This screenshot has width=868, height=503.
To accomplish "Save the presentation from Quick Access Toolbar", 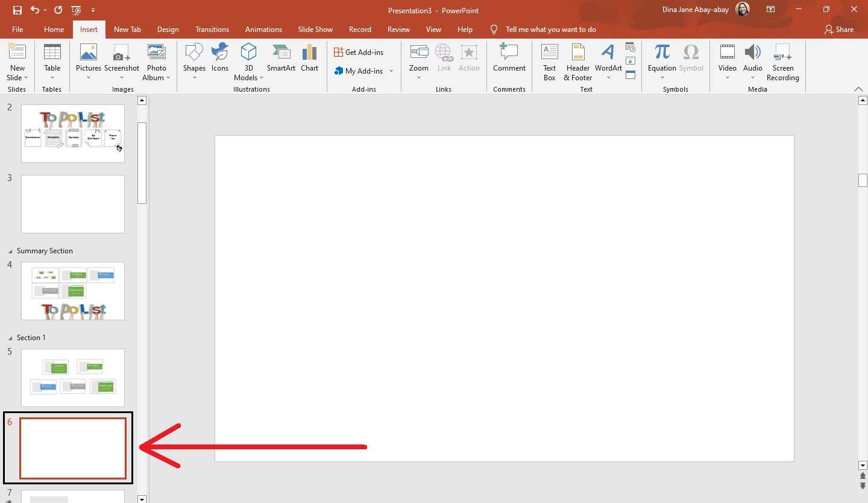I will (17, 10).
